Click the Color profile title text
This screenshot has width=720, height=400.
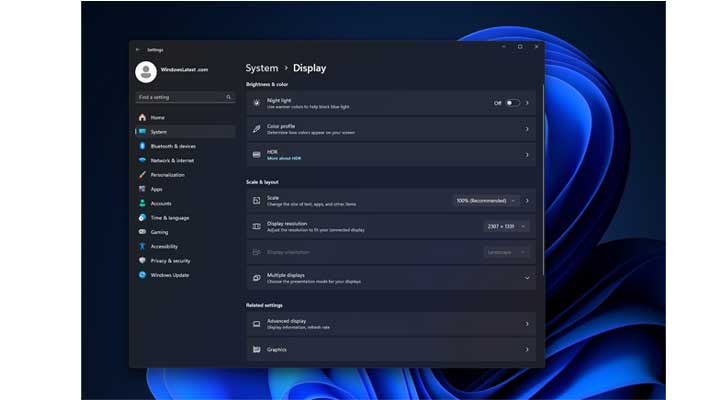(281, 126)
